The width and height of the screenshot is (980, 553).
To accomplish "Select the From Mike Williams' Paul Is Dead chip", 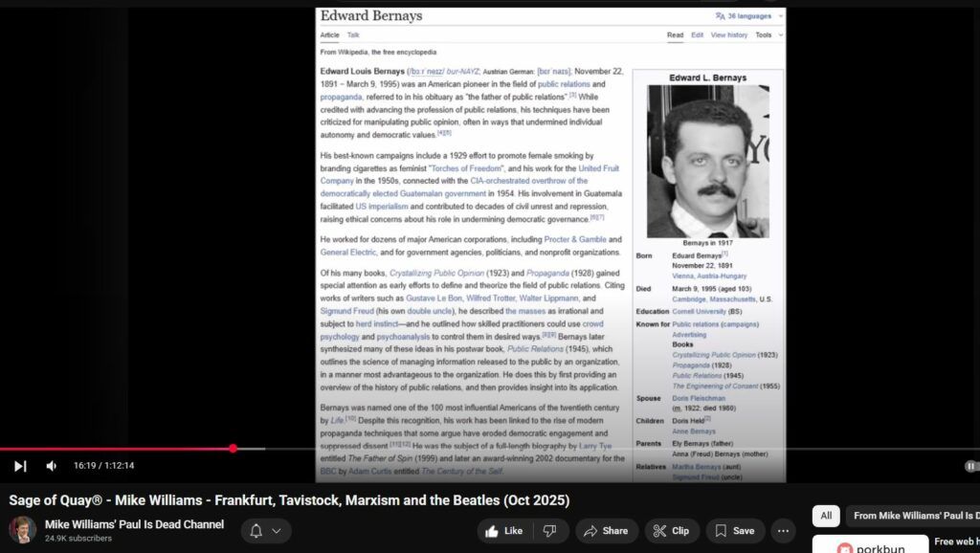I will click(x=915, y=516).
